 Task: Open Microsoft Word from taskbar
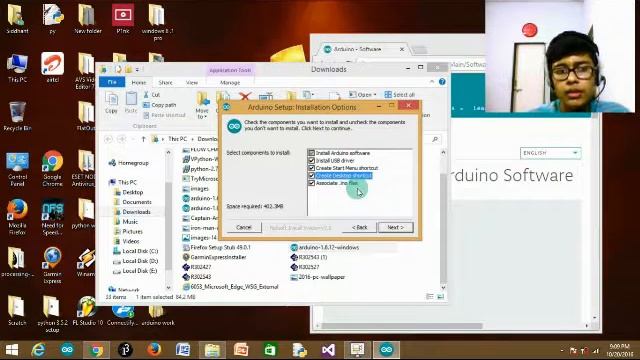[x=183, y=350]
